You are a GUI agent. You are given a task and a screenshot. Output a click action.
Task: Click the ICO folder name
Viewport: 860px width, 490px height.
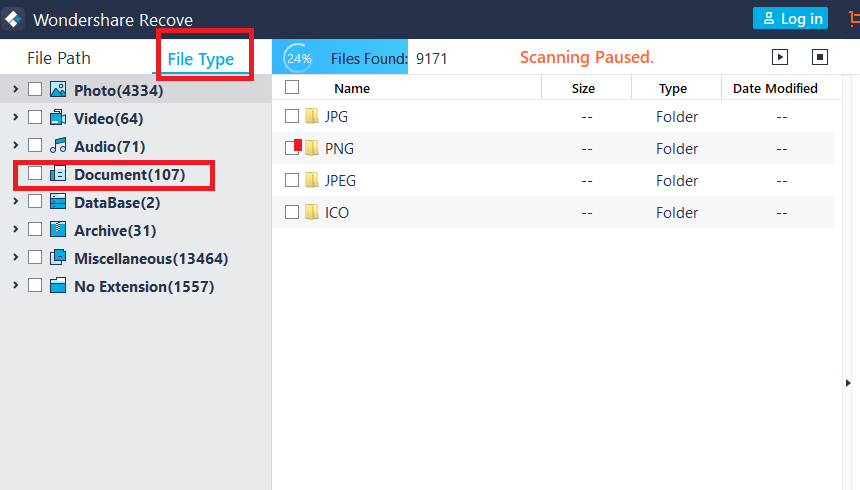tap(337, 212)
